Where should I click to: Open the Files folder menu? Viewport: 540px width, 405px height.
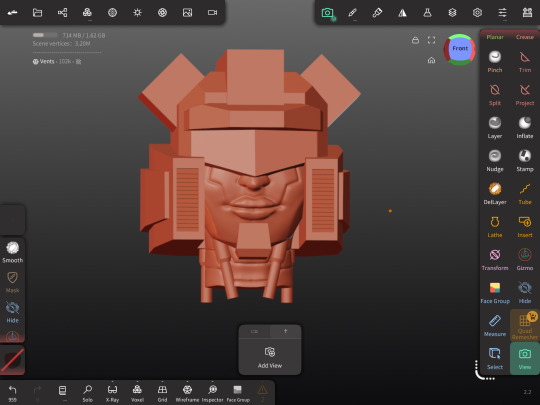pos(37,13)
